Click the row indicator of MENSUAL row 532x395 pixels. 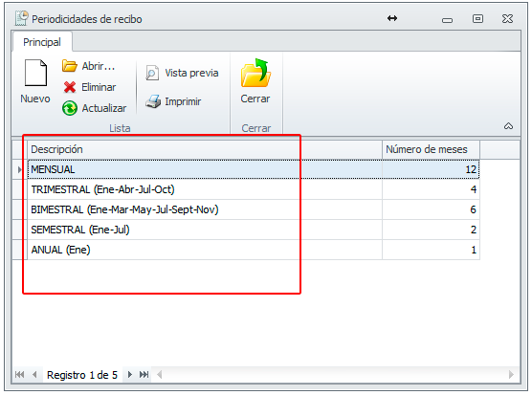(20, 169)
